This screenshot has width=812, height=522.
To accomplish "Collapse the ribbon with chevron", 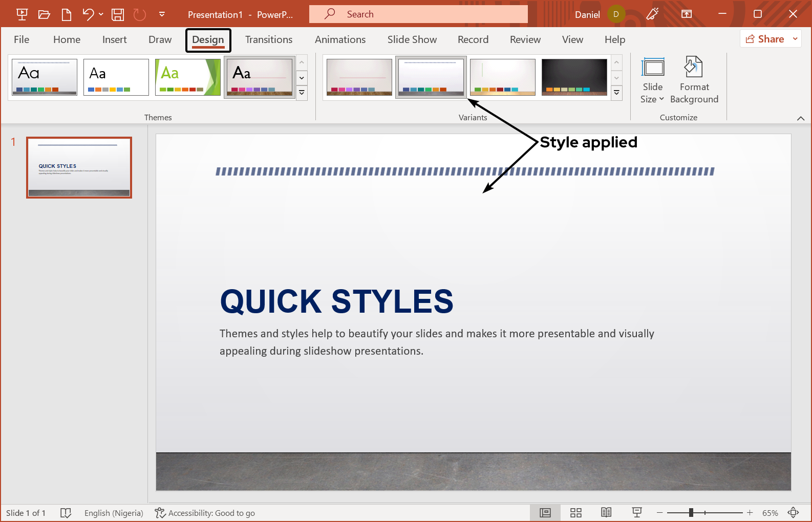I will click(801, 118).
